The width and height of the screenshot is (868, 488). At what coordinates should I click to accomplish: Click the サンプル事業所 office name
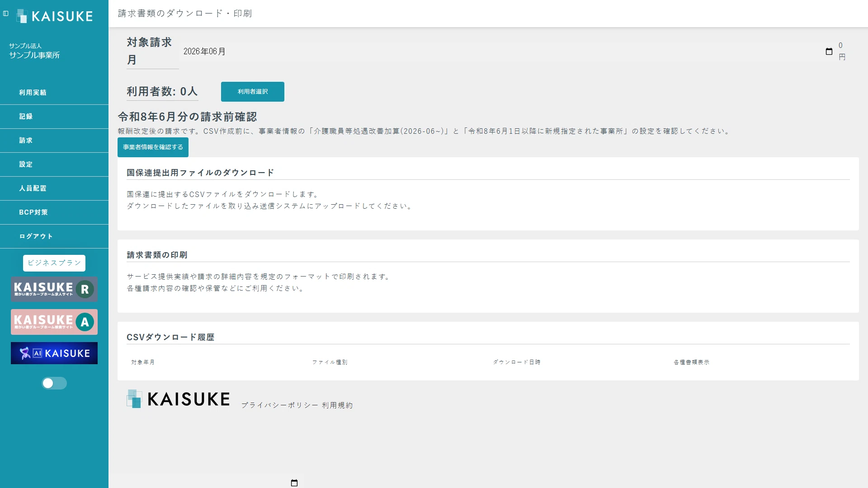(x=34, y=55)
